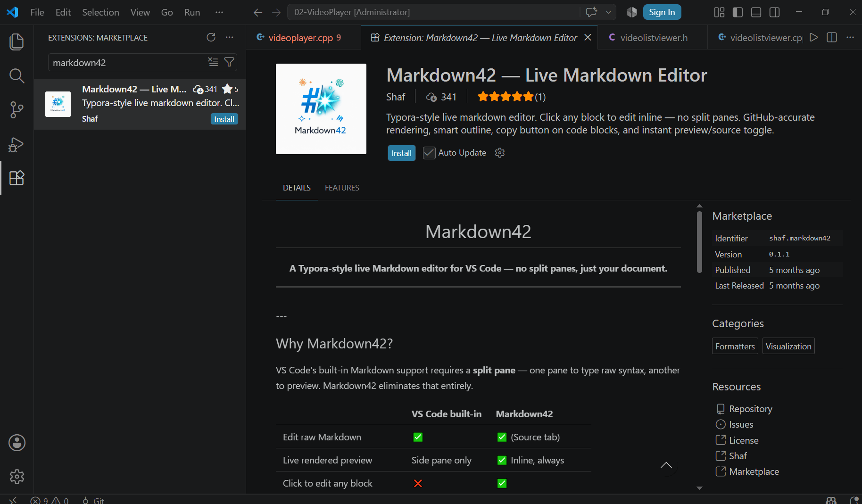Click the Shaf publisher name in header
Screen dimensions: 862x504
[396, 97]
